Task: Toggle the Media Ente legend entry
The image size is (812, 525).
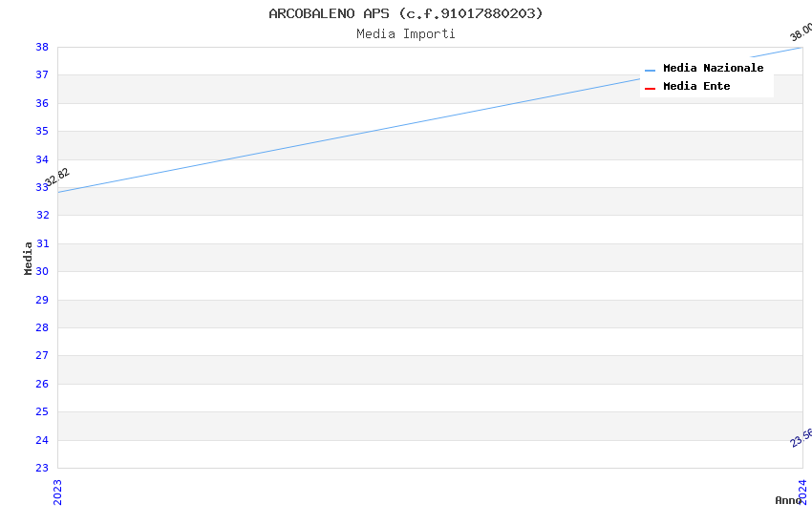Action: tap(696, 87)
